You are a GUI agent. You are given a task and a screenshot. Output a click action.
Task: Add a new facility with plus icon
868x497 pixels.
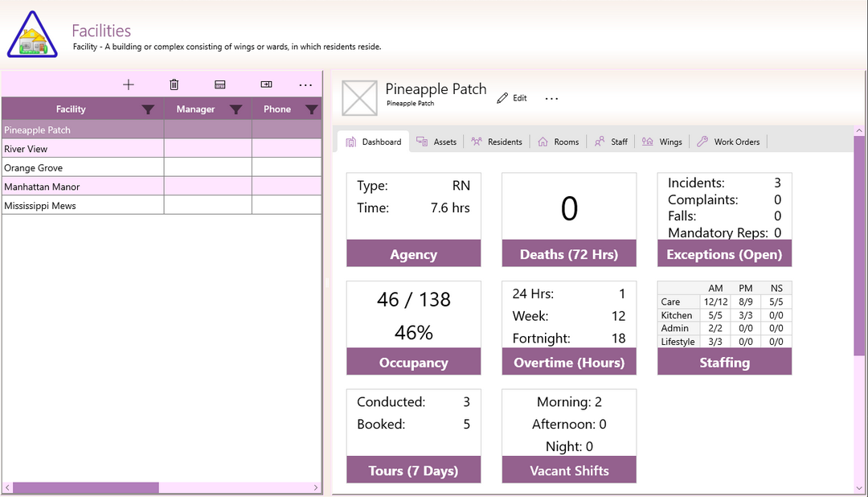pos(129,84)
